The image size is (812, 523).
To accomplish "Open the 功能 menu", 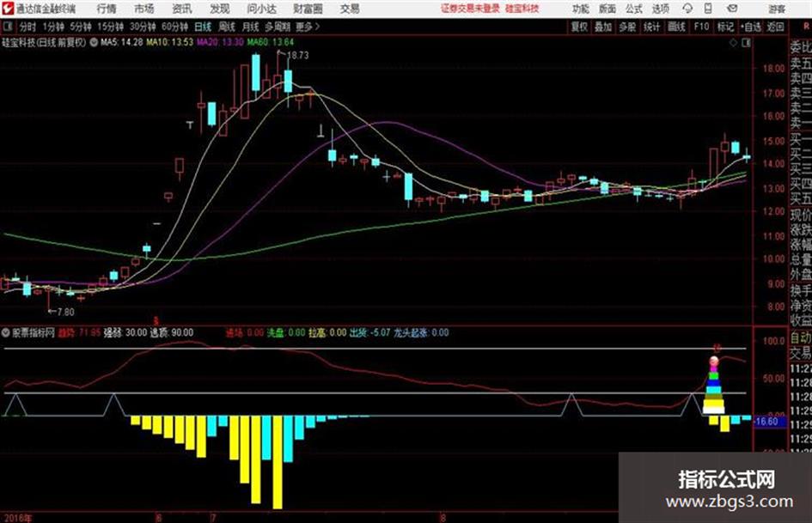I will pos(581,9).
